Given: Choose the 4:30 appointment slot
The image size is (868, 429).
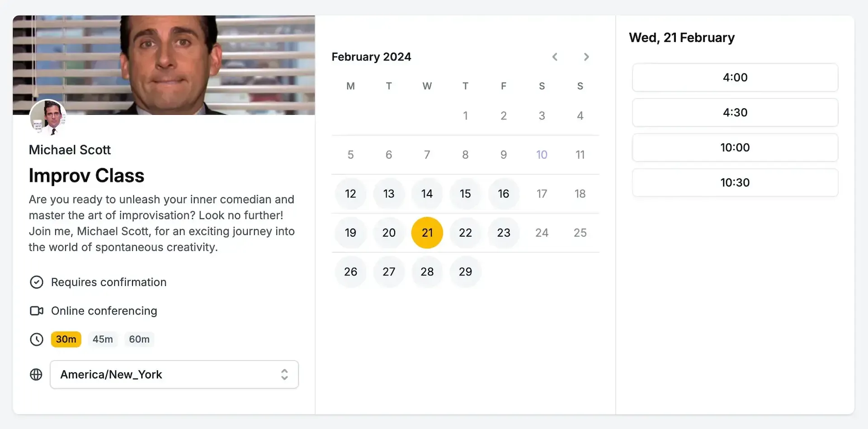Looking at the screenshot, I should pyautogui.click(x=735, y=112).
